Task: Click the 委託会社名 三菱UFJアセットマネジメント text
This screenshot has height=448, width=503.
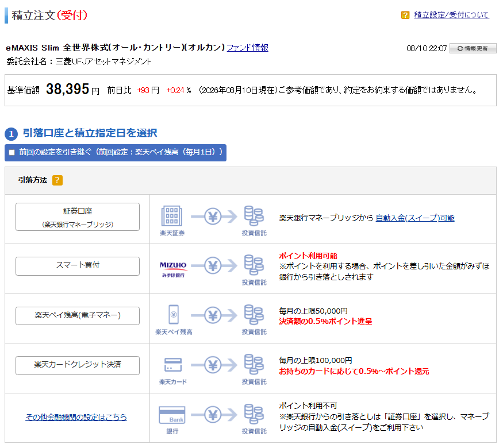Action: [79, 61]
